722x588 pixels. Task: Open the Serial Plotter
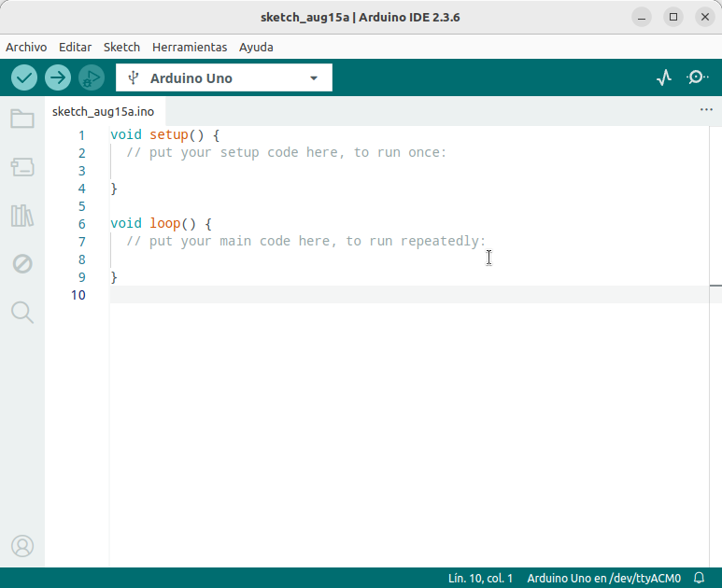coord(664,77)
